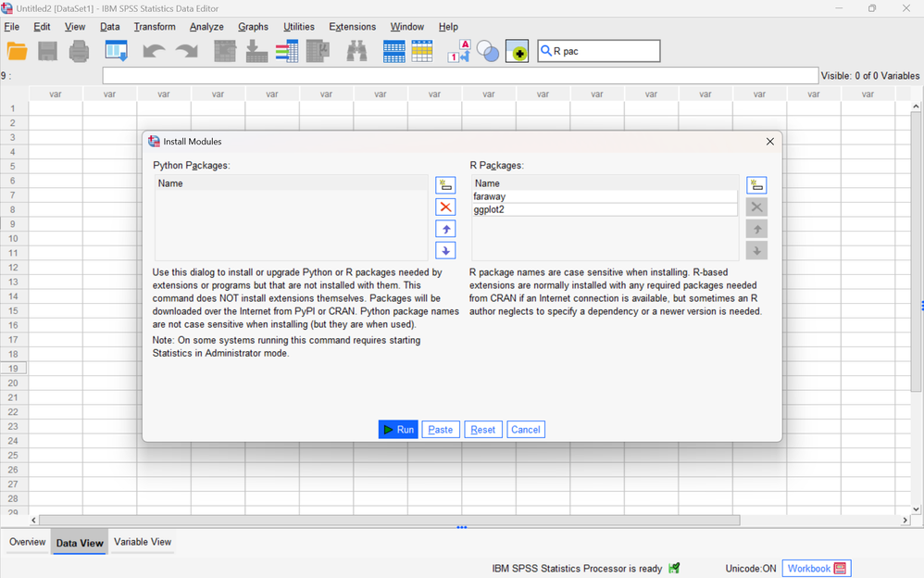Move Python package up with arrow button

pos(445,229)
